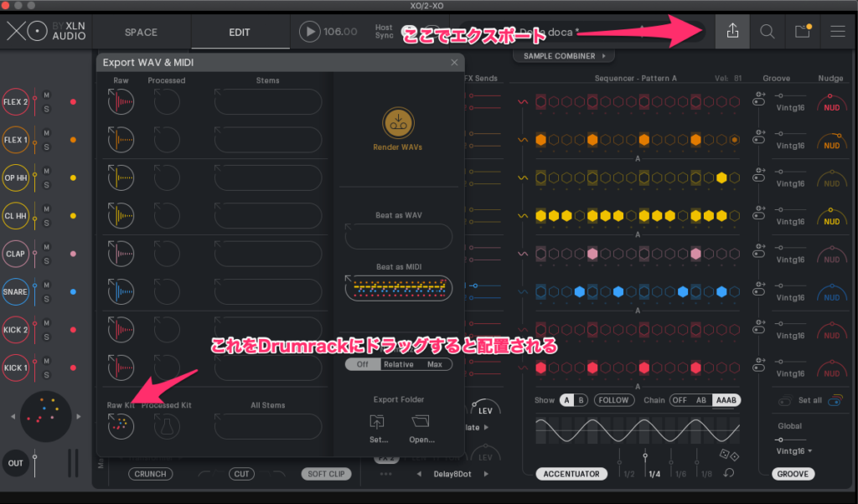Open the search magnifier icon

tap(767, 32)
